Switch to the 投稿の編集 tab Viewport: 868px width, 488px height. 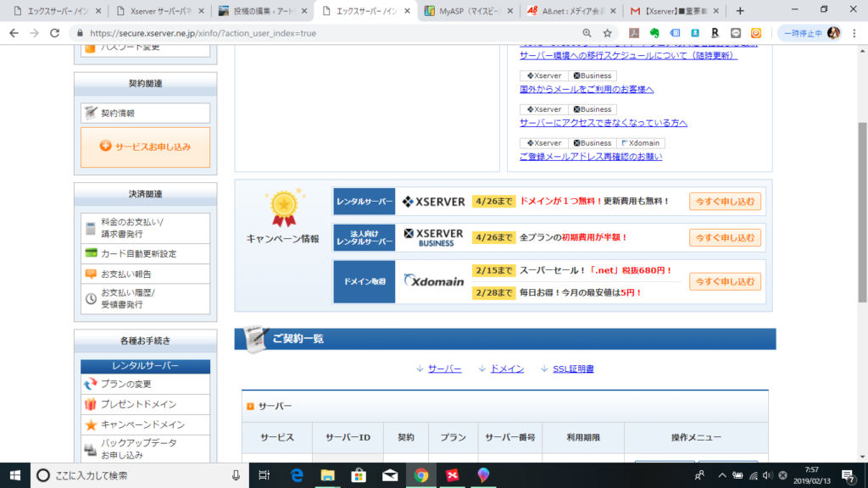pyautogui.click(x=264, y=11)
